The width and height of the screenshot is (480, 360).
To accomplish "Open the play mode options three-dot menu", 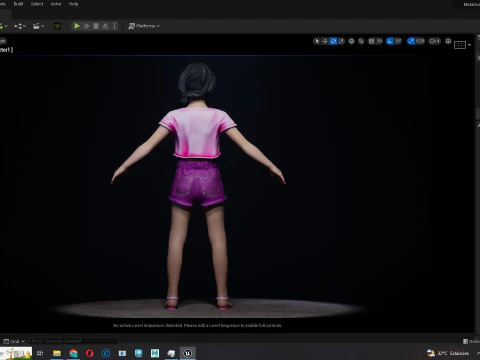I will [x=114, y=26].
